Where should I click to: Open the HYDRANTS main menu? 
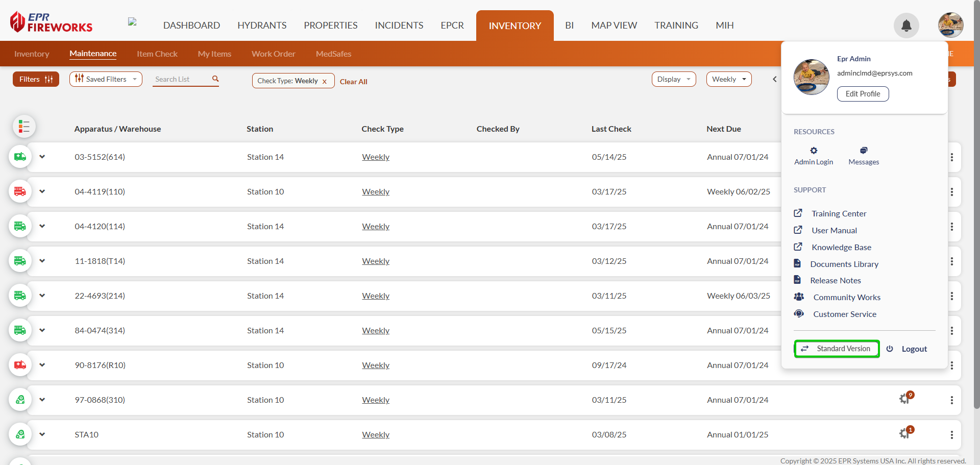(x=262, y=26)
